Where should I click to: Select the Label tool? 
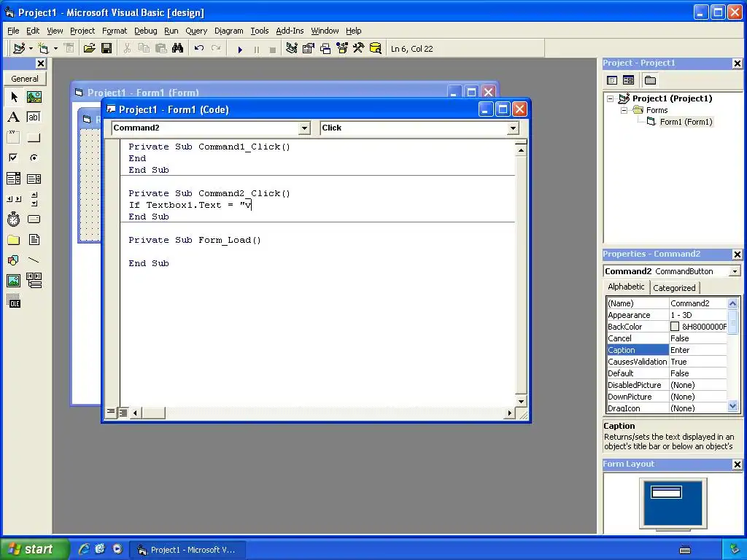pos(14,117)
